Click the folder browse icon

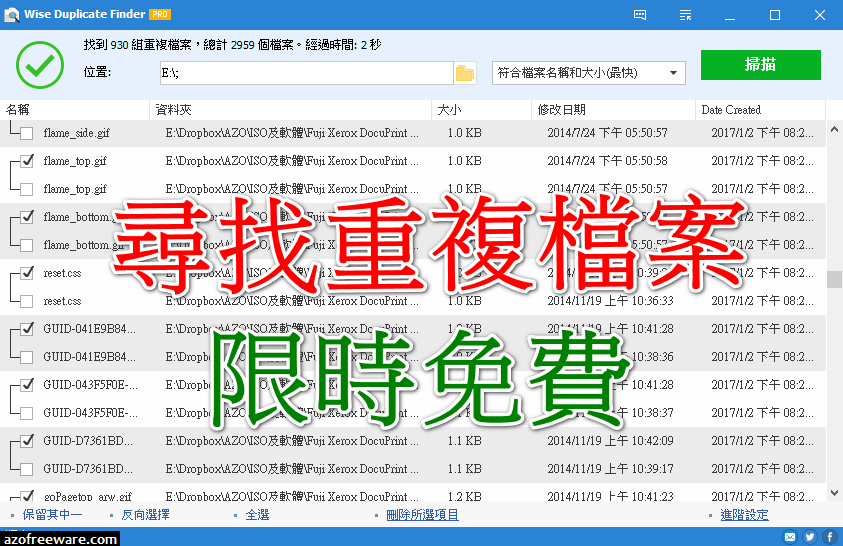(465, 73)
